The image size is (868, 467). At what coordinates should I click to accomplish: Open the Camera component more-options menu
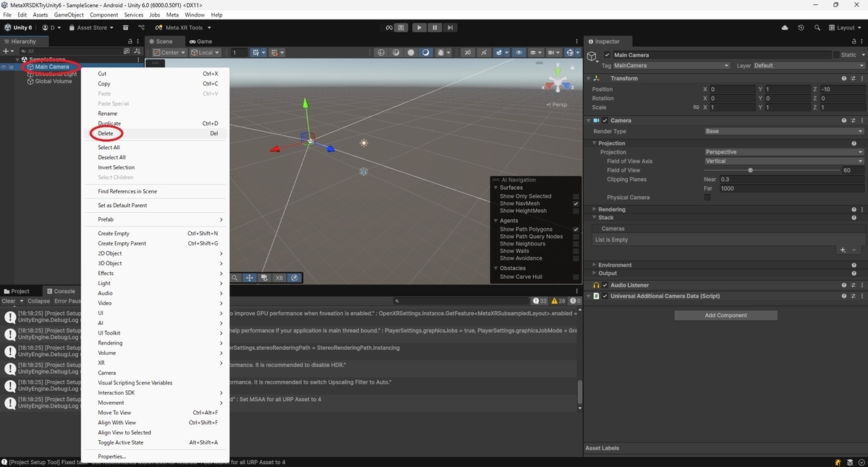coord(861,120)
